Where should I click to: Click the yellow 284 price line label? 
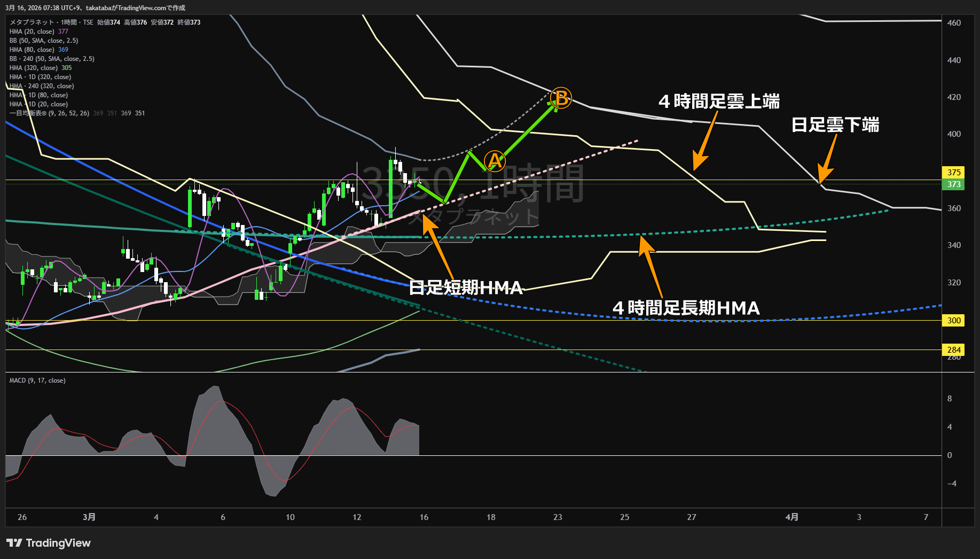click(953, 350)
